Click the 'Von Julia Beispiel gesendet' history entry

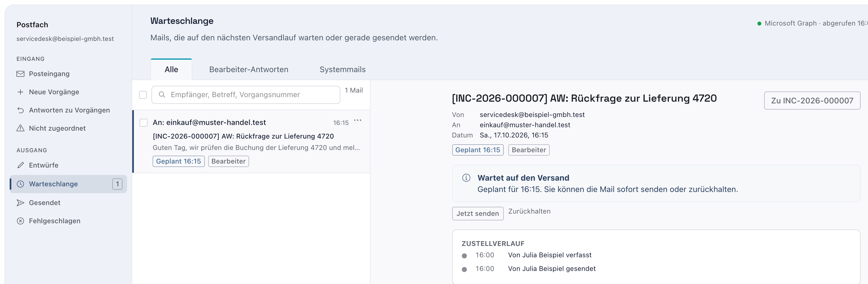(552, 269)
